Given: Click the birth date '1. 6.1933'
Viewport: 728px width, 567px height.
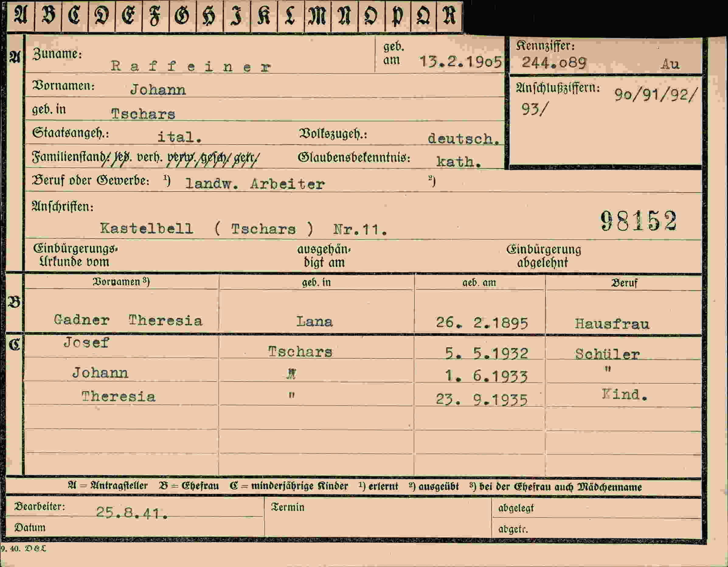Looking at the screenshot, I should (487, 376).
